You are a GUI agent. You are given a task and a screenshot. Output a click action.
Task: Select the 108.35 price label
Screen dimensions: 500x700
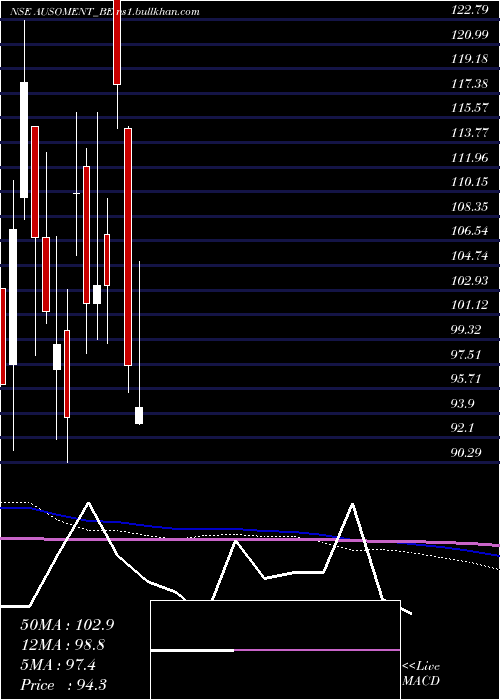tap(469, 207)
